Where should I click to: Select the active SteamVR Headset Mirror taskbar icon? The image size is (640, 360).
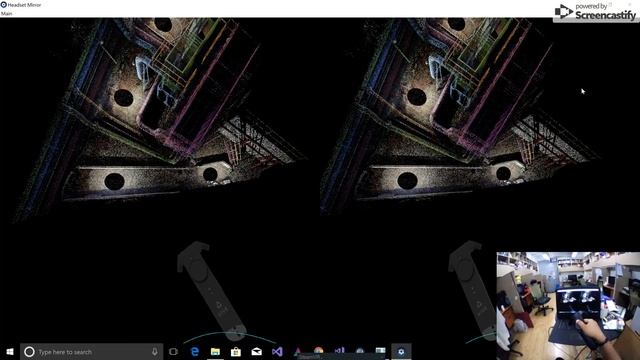tap(401, 351)
